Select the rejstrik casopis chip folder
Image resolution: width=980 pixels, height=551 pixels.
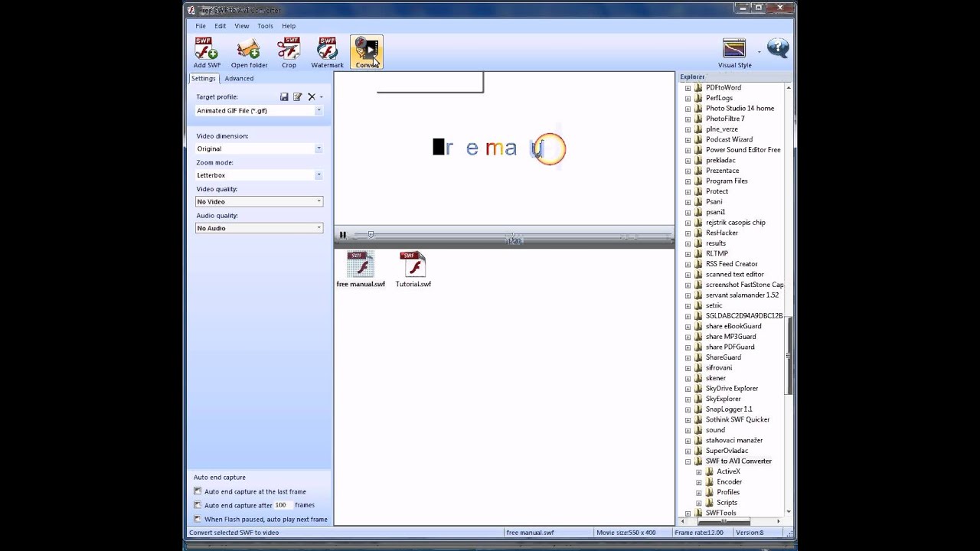coord(735,223)
